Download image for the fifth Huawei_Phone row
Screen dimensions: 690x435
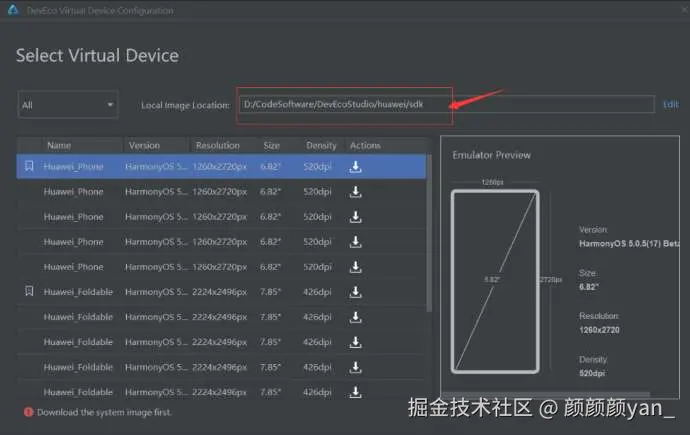point(356,267)
